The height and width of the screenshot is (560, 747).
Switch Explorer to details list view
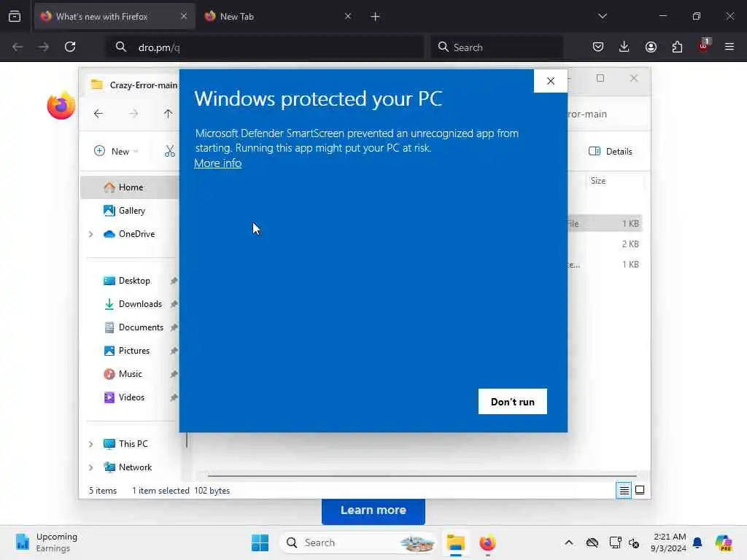tap(624, 490)
